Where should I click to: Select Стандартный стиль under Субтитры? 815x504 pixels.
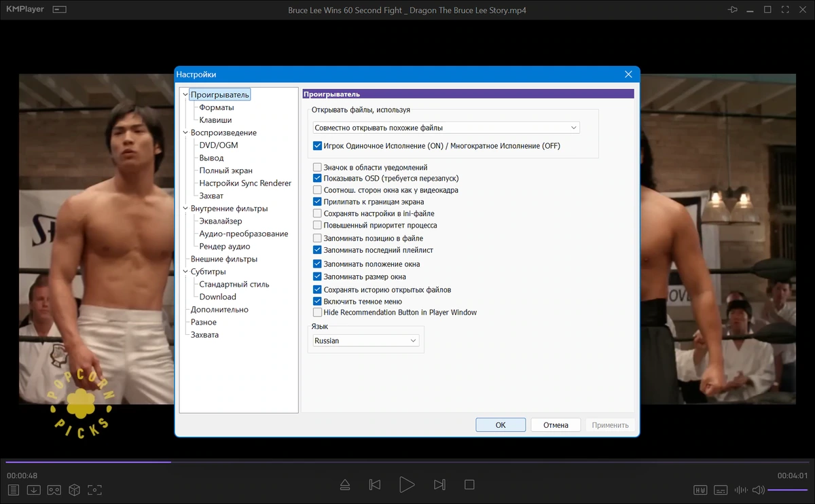234,285
